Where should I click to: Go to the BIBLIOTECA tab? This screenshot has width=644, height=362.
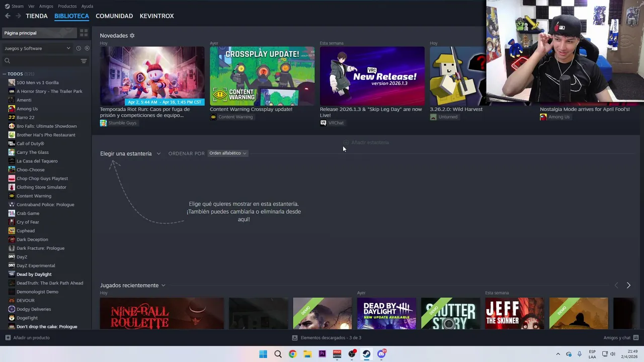click(71, 16)
